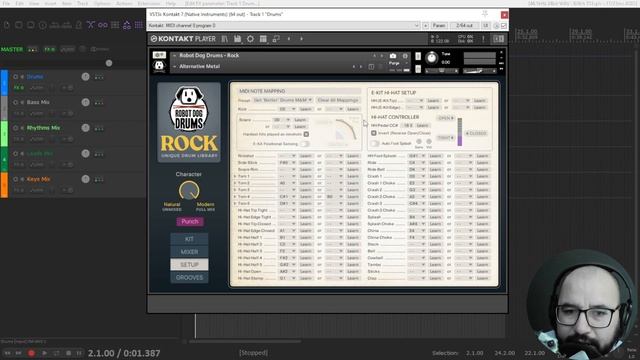
Task: Toggle record arm on Rhythm Mix track
Action: 16,128
